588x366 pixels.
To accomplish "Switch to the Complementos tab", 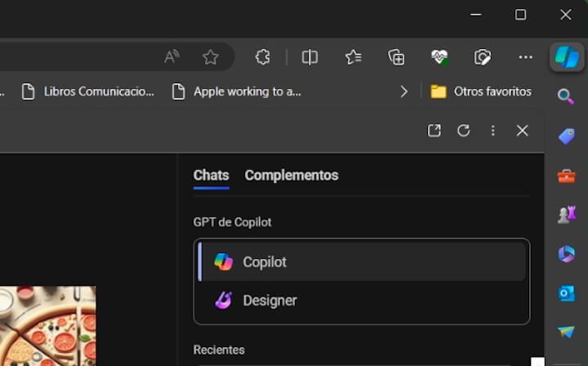I will click(x=292, y=176).
